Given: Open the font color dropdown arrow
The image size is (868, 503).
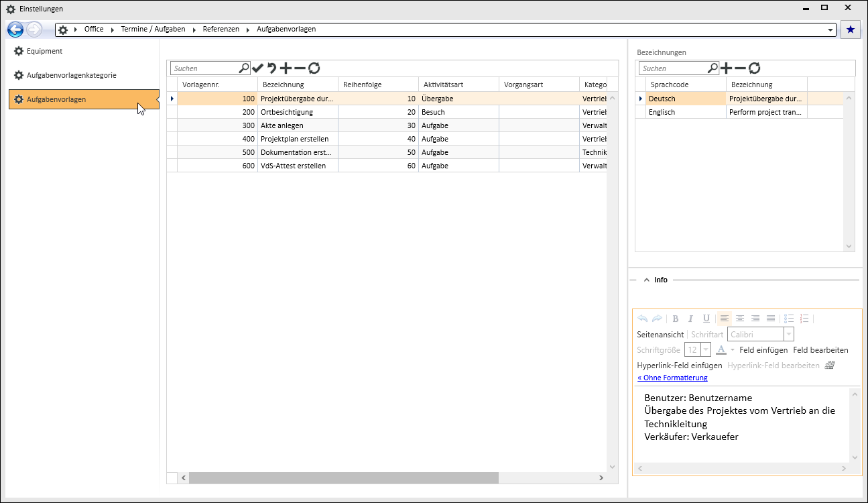Looking at the screenshot, I should (733, 350).
